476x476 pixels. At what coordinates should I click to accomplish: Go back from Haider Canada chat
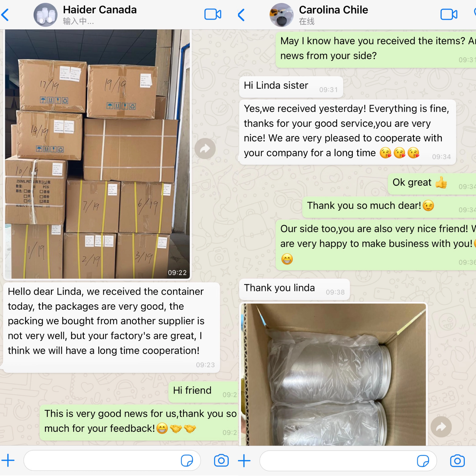point(5,15)
